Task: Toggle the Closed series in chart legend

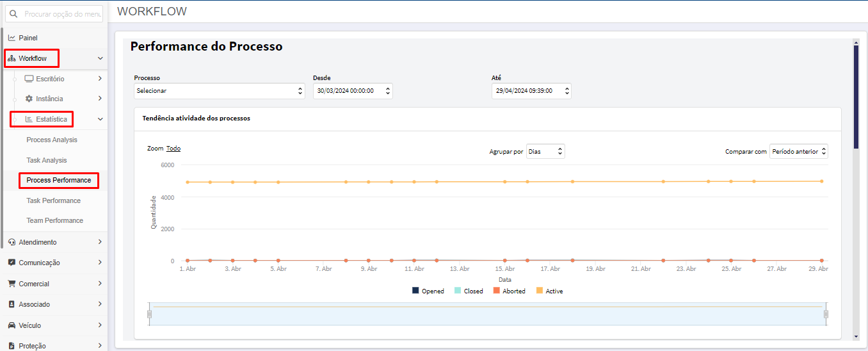Action: pyautogui.click(x=469, y=291)
